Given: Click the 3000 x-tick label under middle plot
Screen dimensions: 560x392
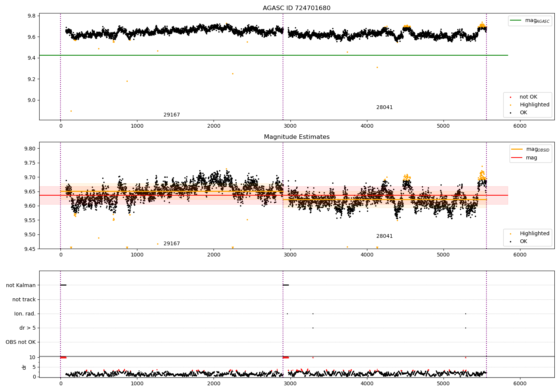Looking at the screenshot, I should tap(290, 255).
